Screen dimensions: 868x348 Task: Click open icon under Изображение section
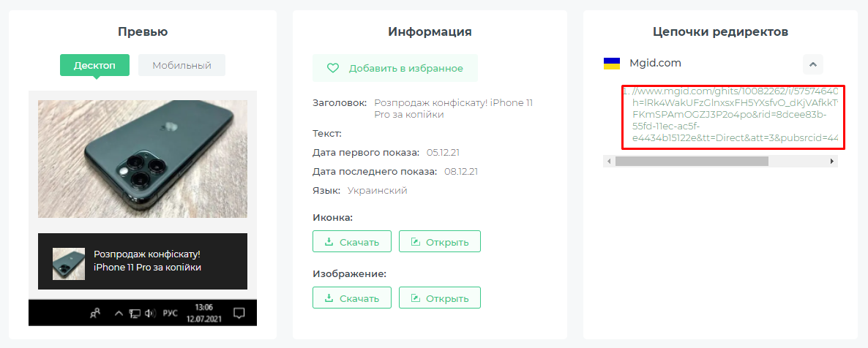(415, 298)
